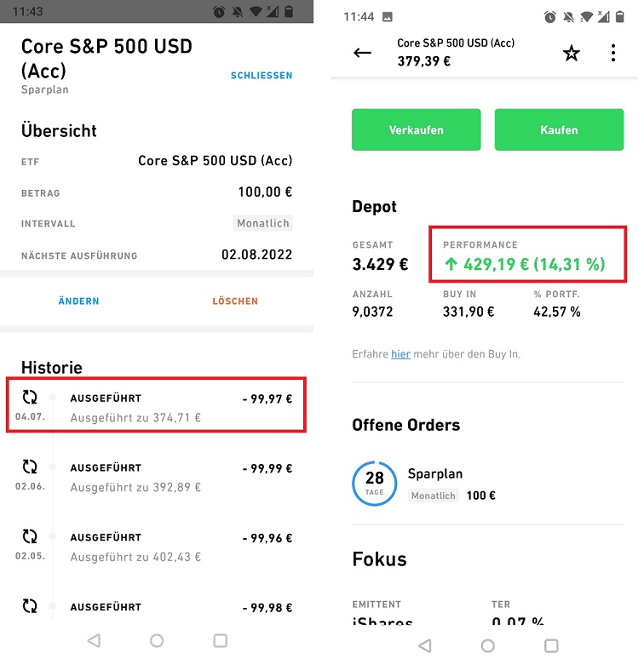Tap the muted notifications icon in right status bar
The width and height of the screenshot is (644, 659).
(x=568, y=17)
